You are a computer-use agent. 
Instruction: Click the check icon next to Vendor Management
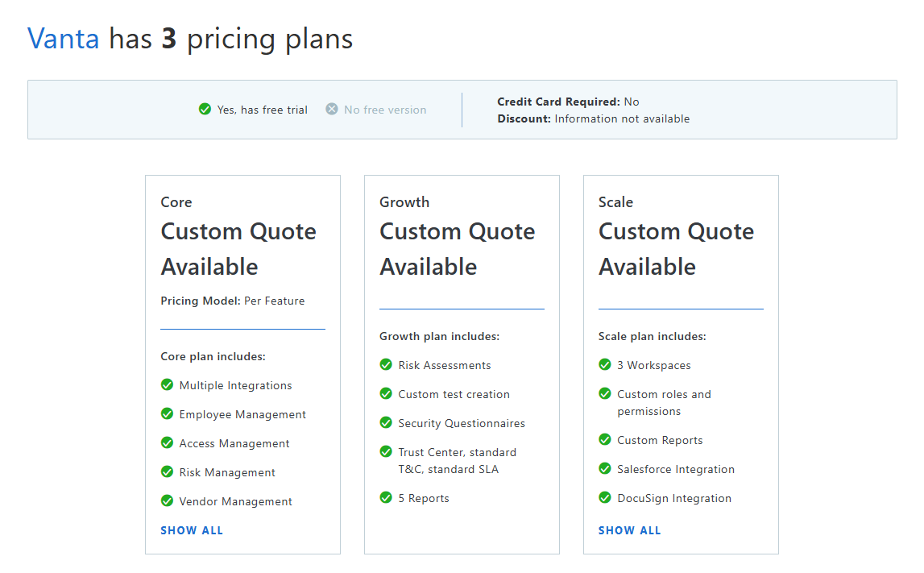coord(167,500)
